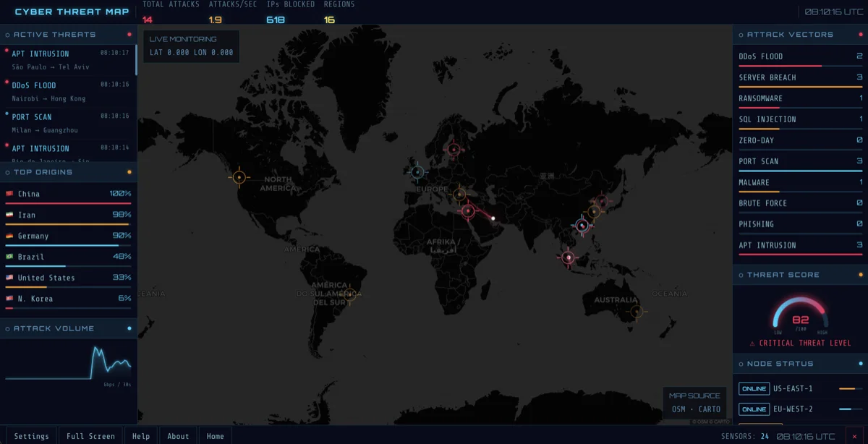The width and height of the screenshot is (868, 444).
Task: Collapse the Top Origins panel via its ring icon
Action: [8, 172]
